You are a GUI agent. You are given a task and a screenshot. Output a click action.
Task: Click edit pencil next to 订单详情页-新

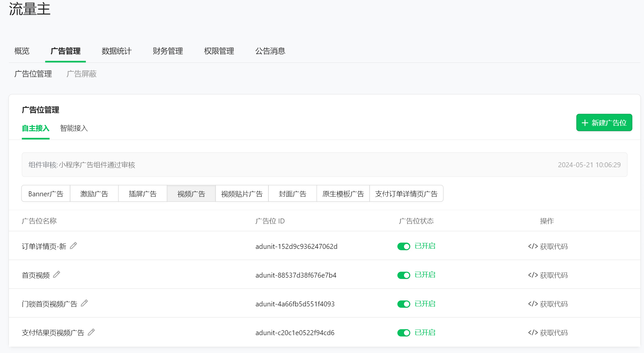(73, 246)
